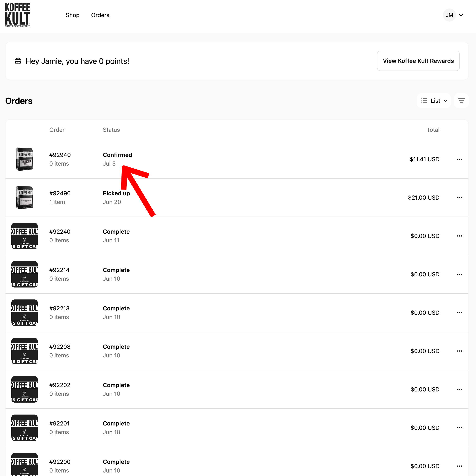476x476 pixels.
Task: Open more options for order #92496
Action: pos(459,198)
